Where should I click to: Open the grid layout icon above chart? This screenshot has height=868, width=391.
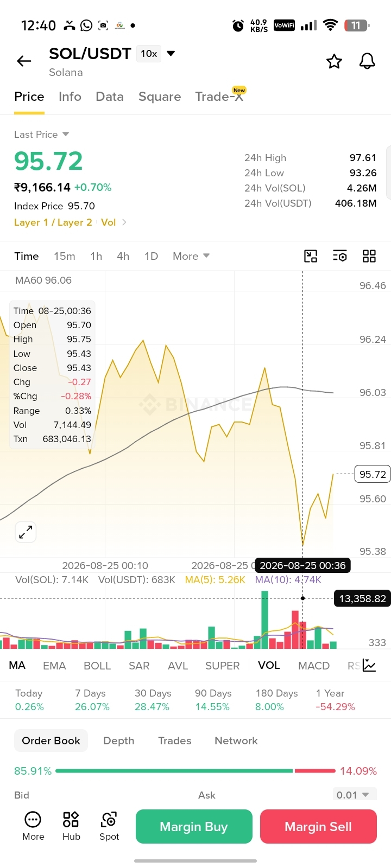click(x=369, y=256)
